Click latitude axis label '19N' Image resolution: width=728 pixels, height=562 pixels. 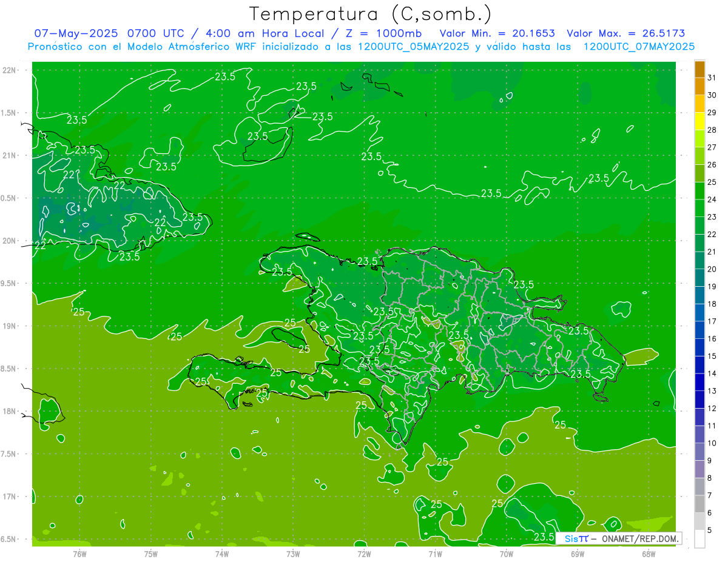(x=9, y=326)
